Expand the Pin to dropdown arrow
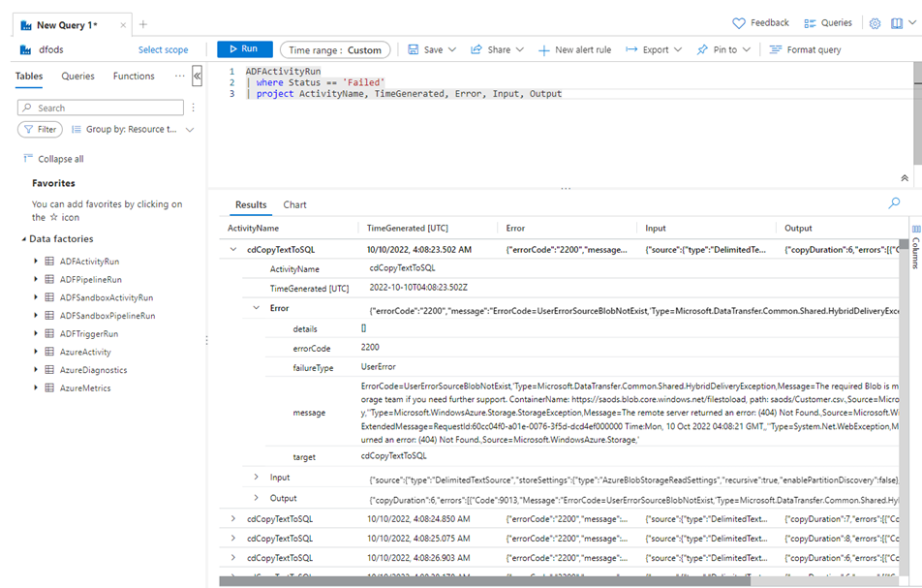The width and height of the screenshot is (922, 588). click(746, 49)
